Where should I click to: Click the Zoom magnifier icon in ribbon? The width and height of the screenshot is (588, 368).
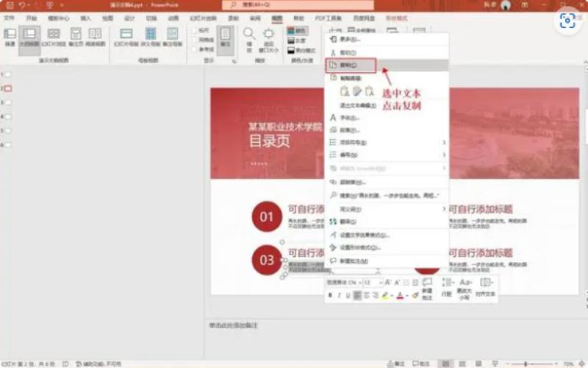coord(249,40)
